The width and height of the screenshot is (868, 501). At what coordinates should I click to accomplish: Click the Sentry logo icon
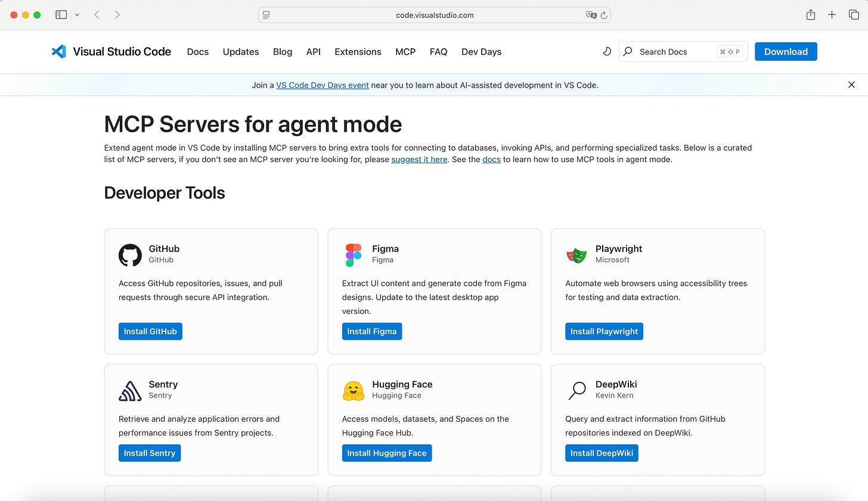click(130, 391)
